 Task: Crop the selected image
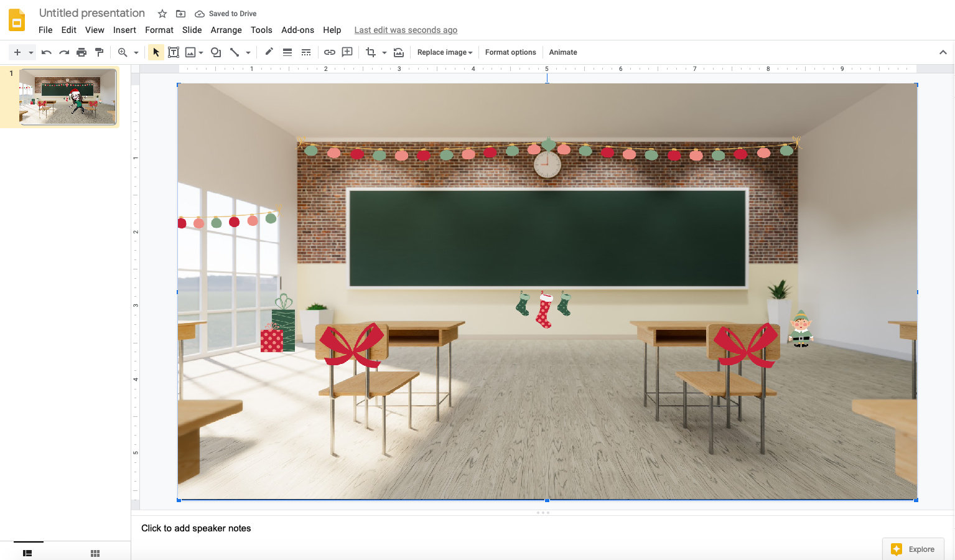371,52
